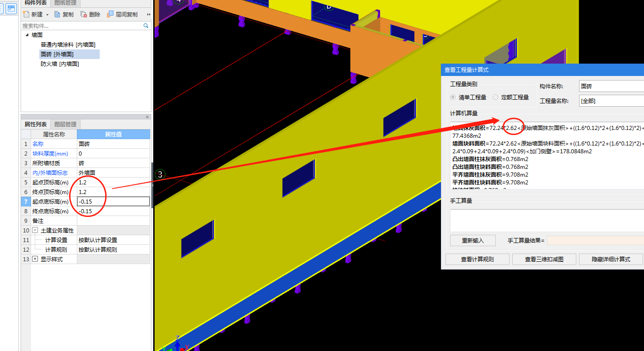
Task: Click the 备注 value cell
Action: [113, 221]
